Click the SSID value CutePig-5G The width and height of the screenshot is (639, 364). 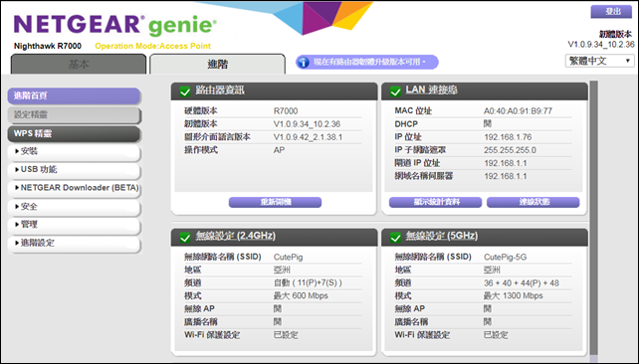(x=506, y=258)
